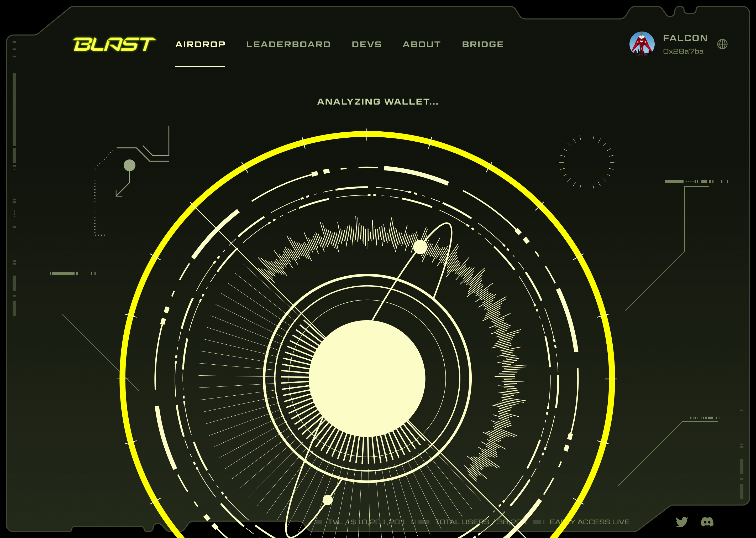Screen dimensions: 756x538
Task: Open the Discord icon link
Action: coord(707,522)
